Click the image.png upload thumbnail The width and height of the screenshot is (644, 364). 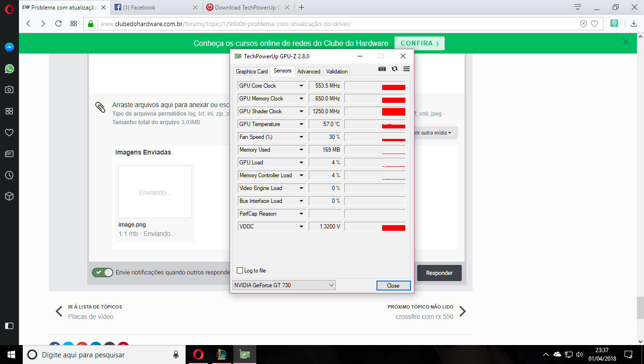155,192
